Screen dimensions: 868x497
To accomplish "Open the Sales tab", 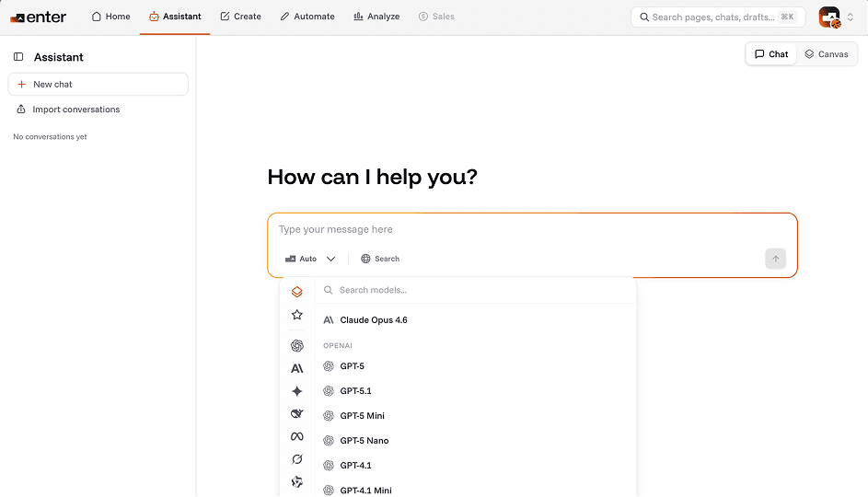I will click(x=437, y=17).
